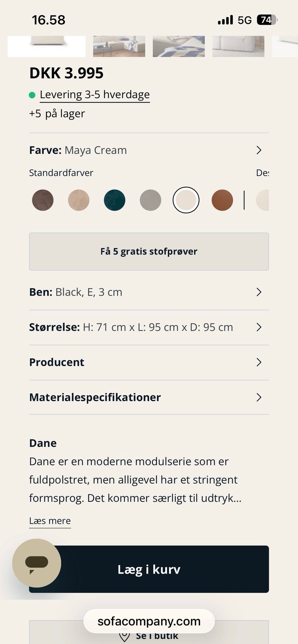Request 5 gratis stofprøver
The width and height of the screenshot is (298, 644).
pos(149,251)
